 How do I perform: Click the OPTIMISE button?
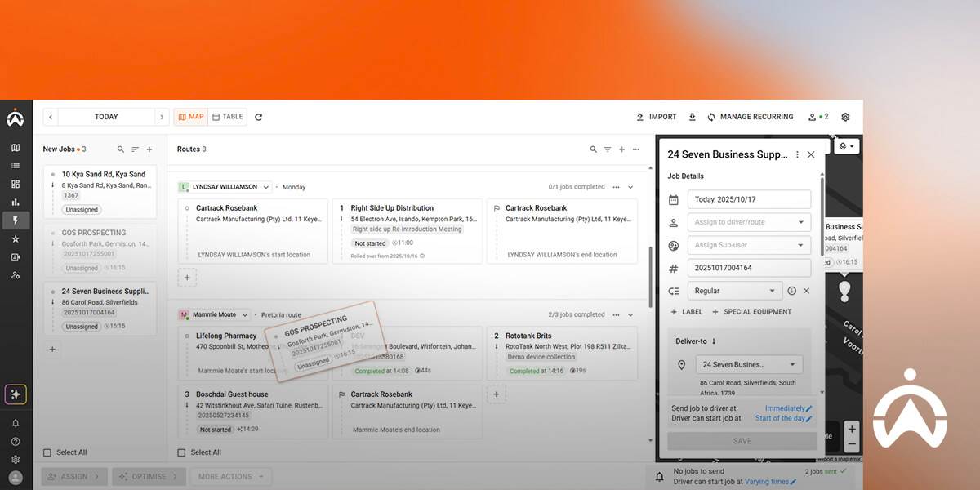pyautogui.click(x=149, y=477)
